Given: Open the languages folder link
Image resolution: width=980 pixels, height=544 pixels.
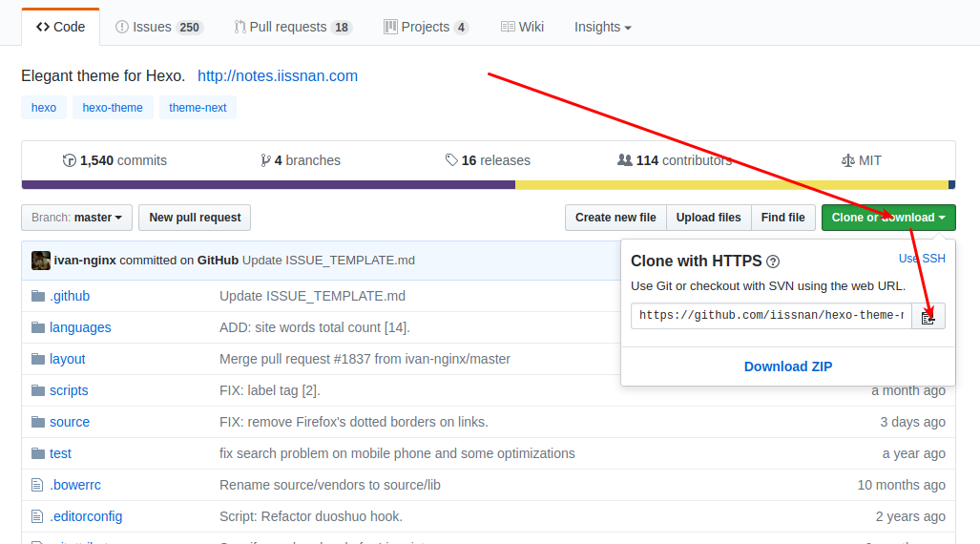Looking at the screenshot, I should point(80,327).
